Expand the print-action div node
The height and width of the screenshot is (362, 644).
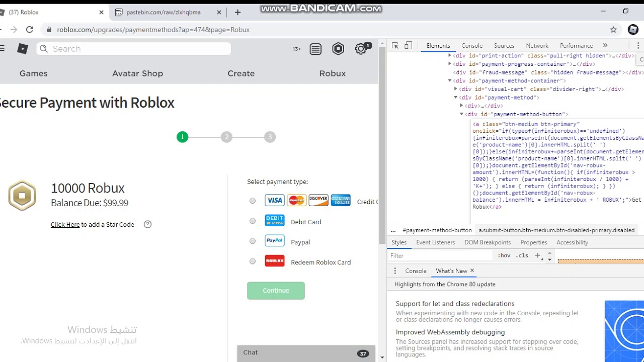(450, 55)
